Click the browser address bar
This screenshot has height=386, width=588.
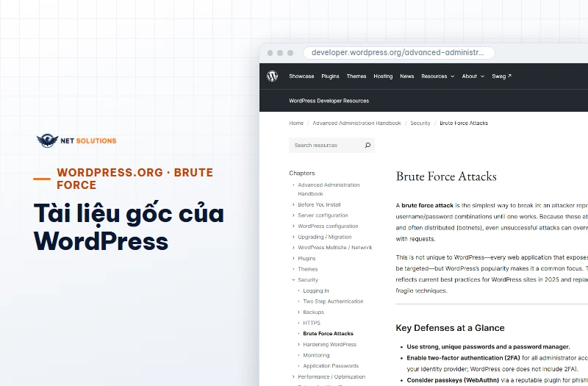[x=398, y=52]
